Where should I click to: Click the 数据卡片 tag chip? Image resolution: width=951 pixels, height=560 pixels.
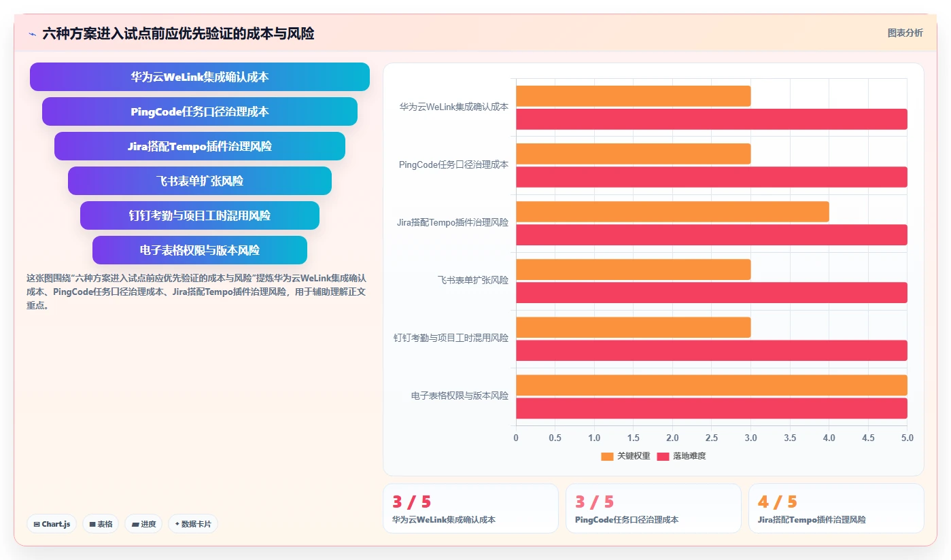193,524
